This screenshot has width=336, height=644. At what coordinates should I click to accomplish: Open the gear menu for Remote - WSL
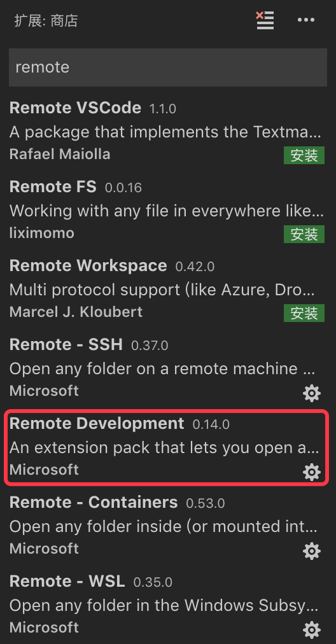click(312, 629)
